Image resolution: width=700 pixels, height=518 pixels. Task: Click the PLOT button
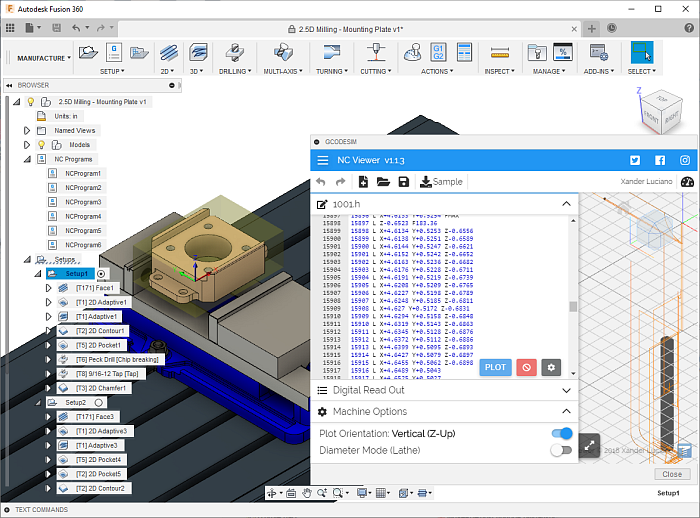click(495, 368)
